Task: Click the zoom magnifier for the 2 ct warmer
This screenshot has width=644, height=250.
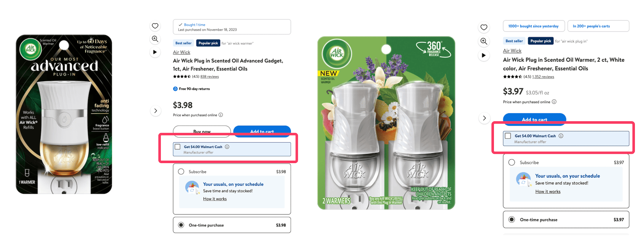Action: tap(484, 41)
